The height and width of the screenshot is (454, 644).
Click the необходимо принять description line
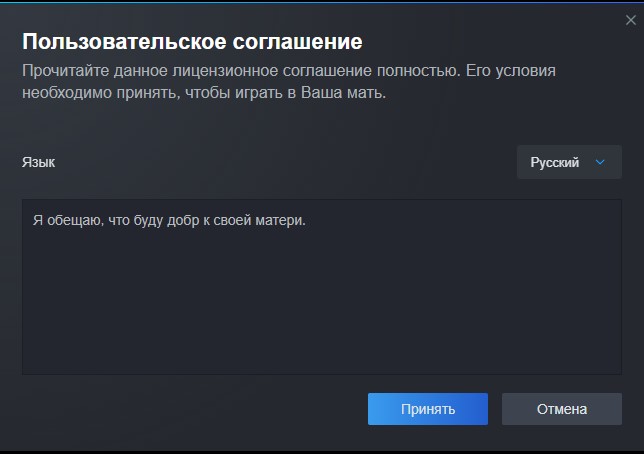click(204, 92)
